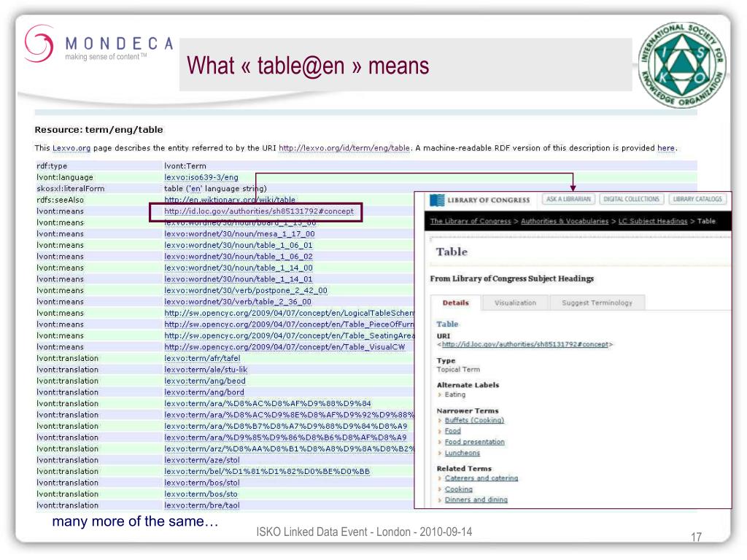Open translation lexvo:term/ang/beod

205,381
